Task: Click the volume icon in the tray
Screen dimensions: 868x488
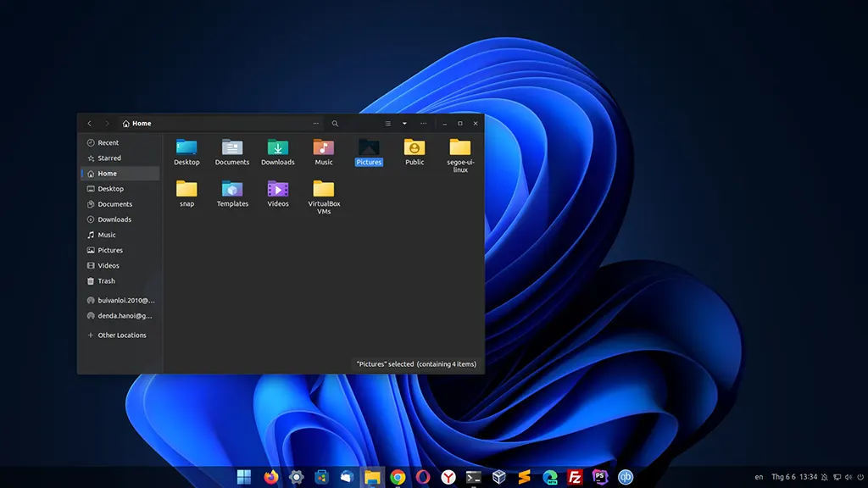Action: (x=849, y=477)
